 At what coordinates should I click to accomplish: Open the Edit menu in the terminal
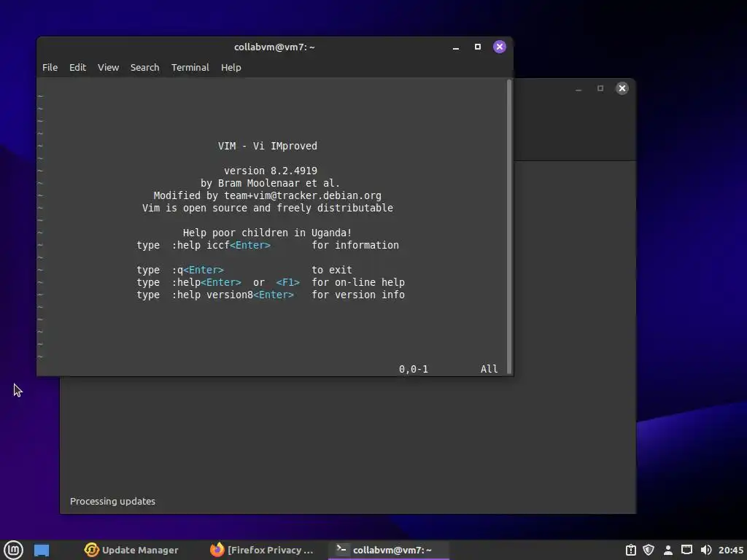pyautogui.click(x=77, y=68)
